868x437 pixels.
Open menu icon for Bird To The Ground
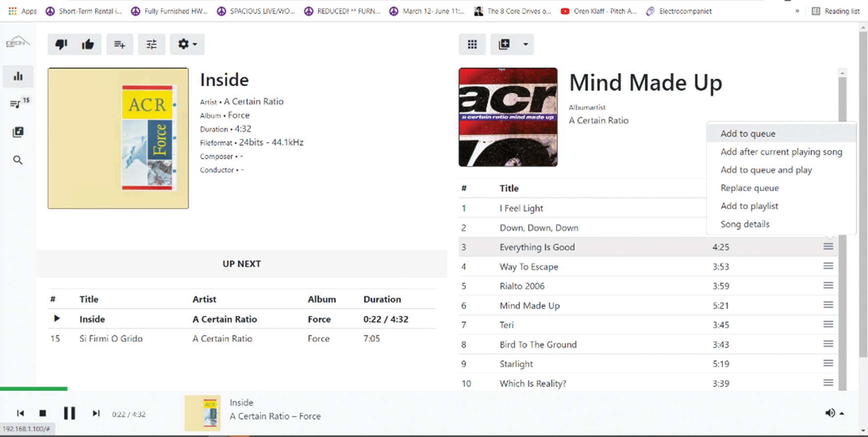point(828,344)
